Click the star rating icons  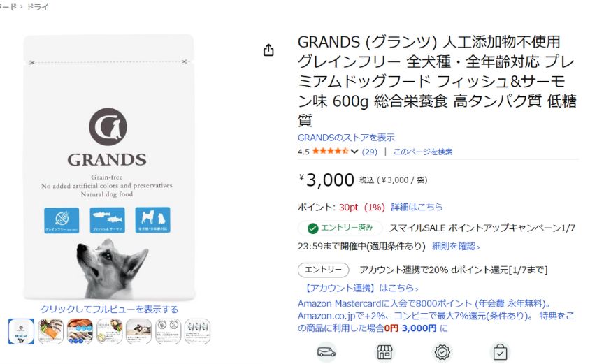(x=330, y=152)
